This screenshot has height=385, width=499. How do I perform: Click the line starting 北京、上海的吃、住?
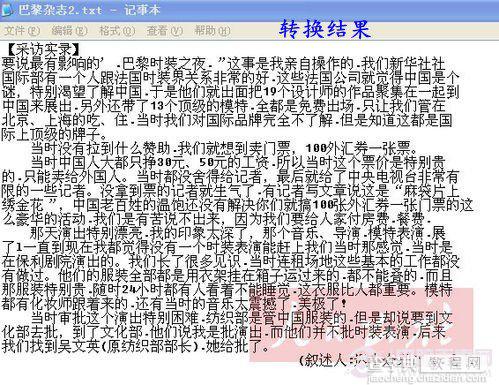pos(227,120)
